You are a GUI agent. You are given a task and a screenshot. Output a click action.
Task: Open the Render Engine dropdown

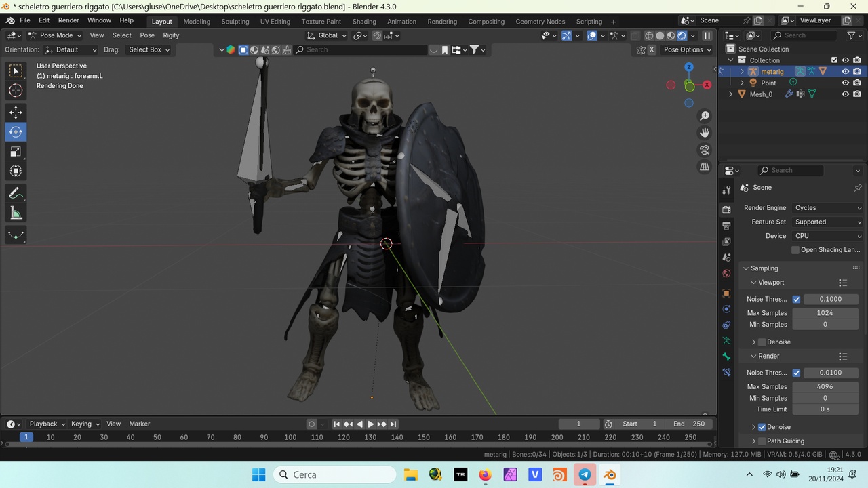pos(827,208)
